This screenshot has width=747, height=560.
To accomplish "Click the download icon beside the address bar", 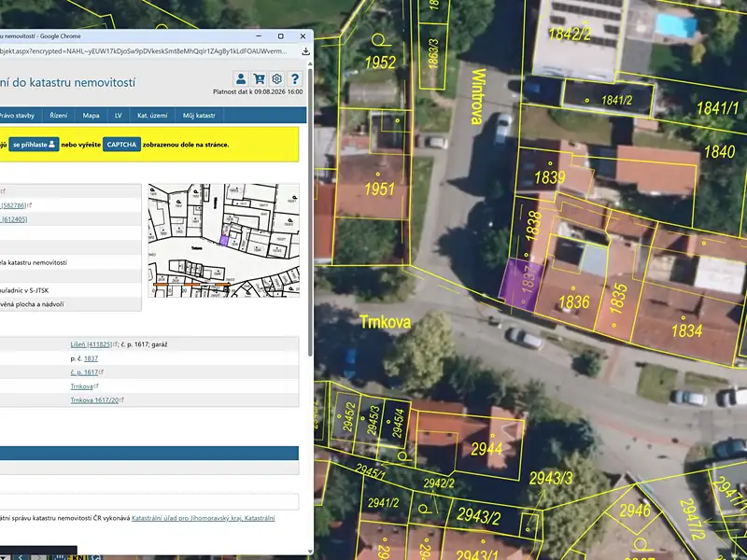I will pos(306,51).
